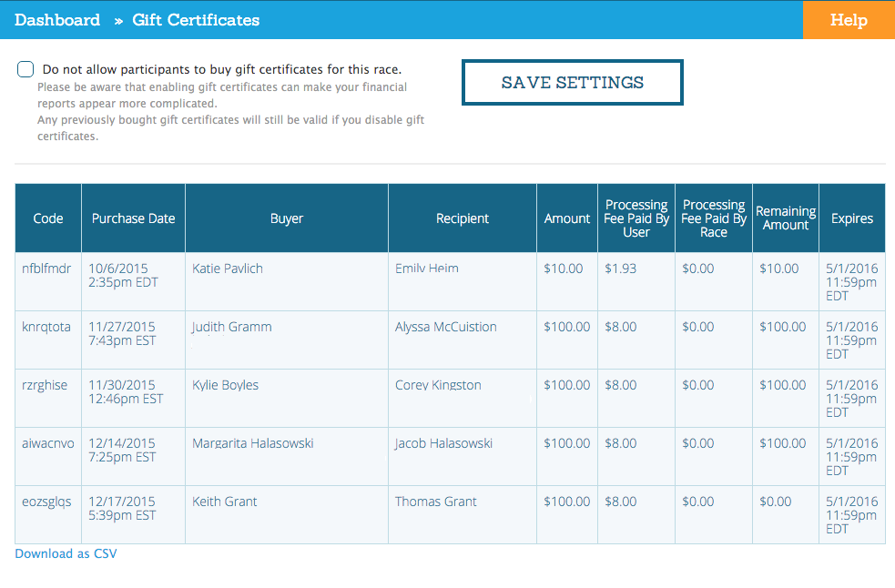Navigate back to the Dashboard
The width and height of the screenshot is (895, 588).
56,19
